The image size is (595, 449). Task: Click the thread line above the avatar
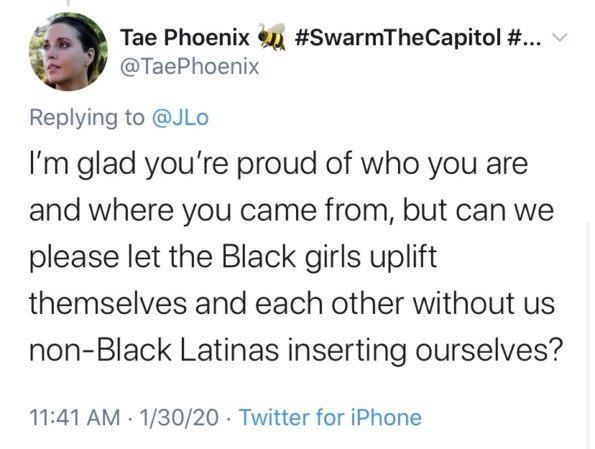69,3
